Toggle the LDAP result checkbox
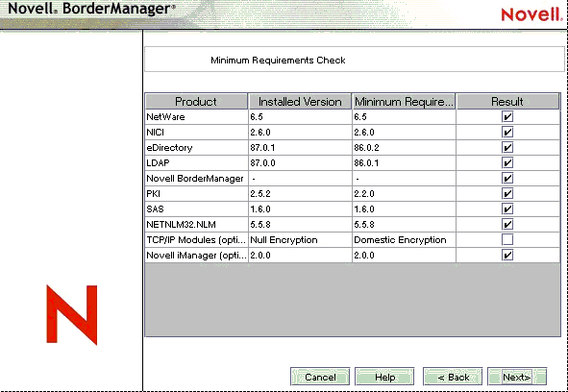The image size is (568, 392). [x=507, y=162]
